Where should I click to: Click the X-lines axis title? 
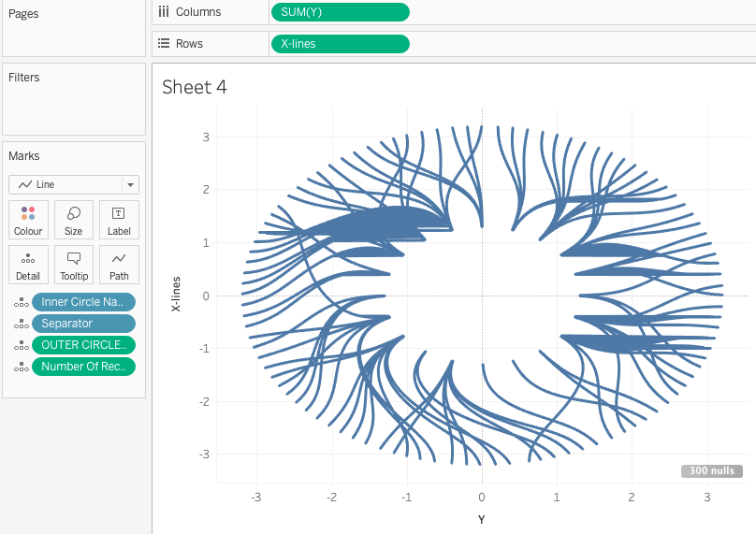[x=176, y=295]
